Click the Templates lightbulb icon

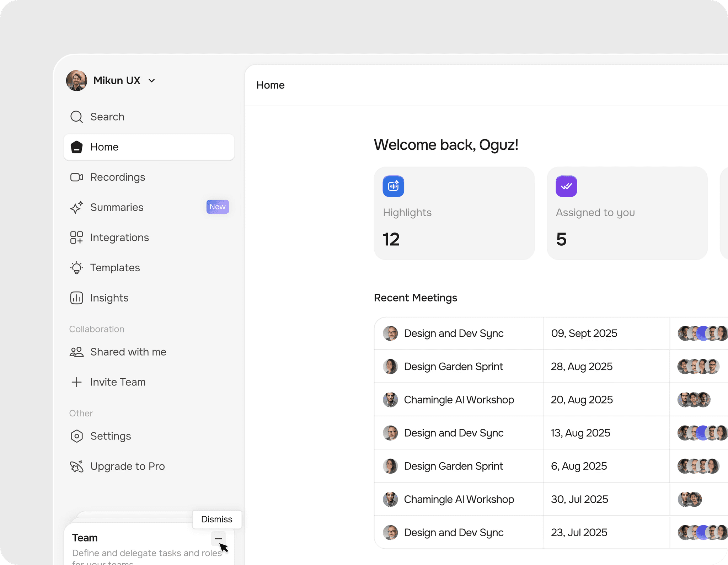[x=76, y=268]
